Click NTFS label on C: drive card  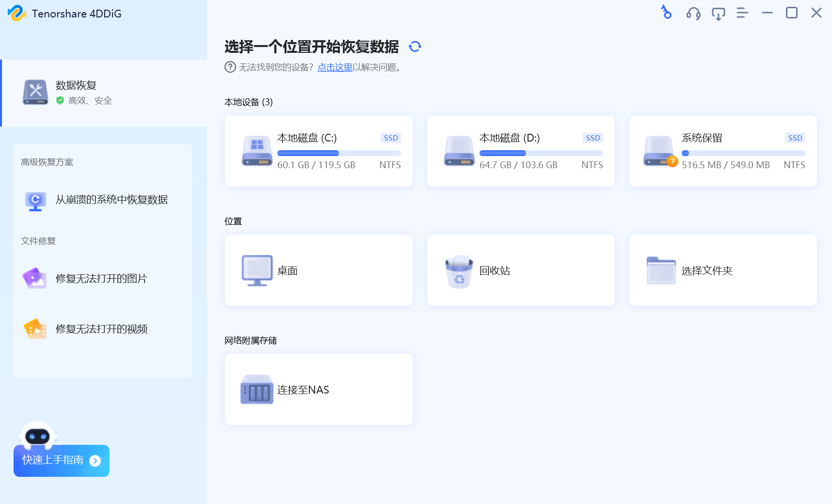(390, 165)
